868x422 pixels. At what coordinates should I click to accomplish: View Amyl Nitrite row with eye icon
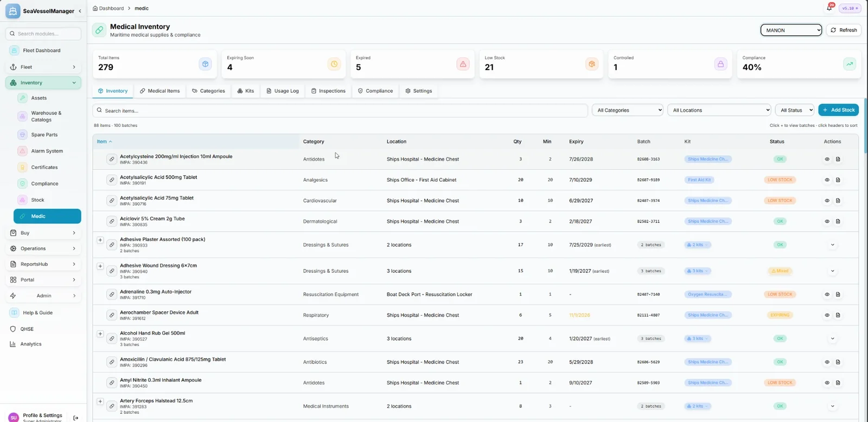pyautogui.click(x=827, y=383)
